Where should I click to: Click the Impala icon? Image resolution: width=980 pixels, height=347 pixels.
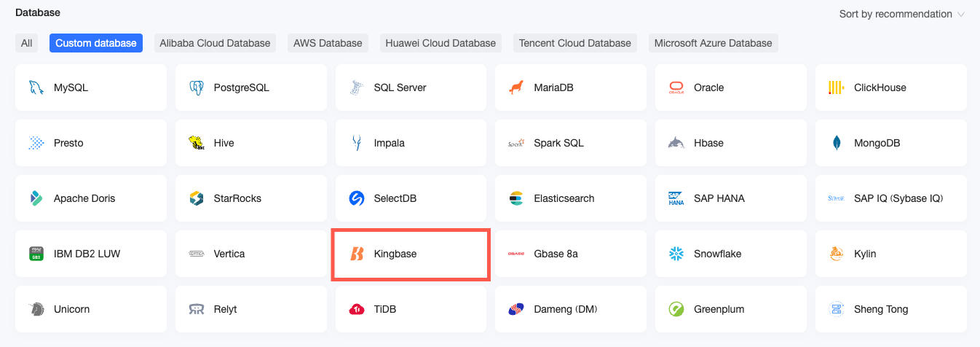pyautogui.click(x=357, y=143)
